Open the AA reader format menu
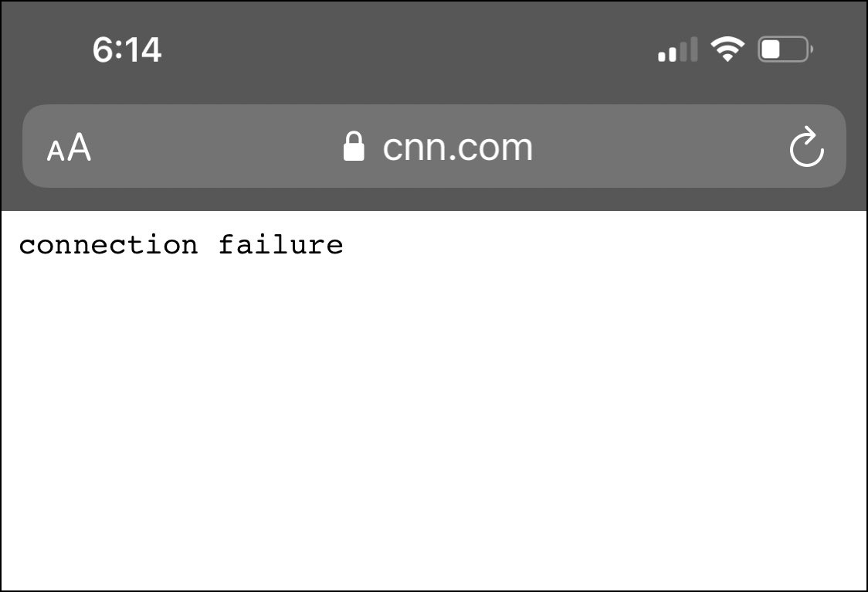Image resolution: width=868 pixels, height=592 pixels. (69, 148)
